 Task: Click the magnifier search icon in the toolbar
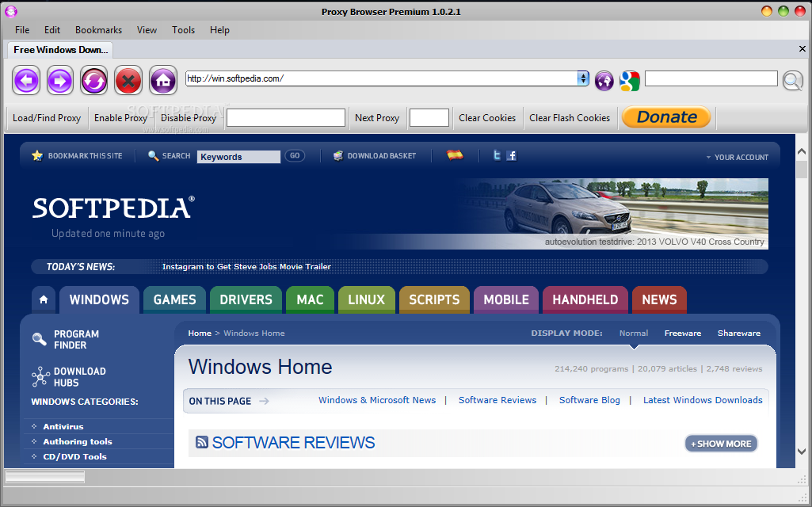coord(793,80)
